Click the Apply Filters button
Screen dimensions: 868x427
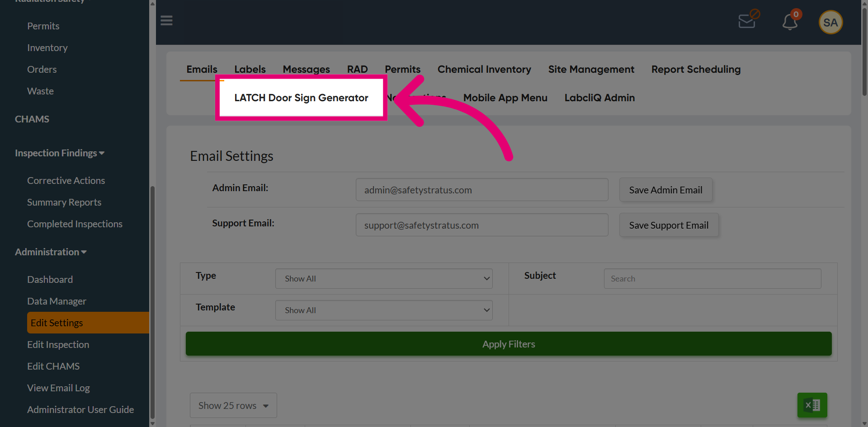509,344
